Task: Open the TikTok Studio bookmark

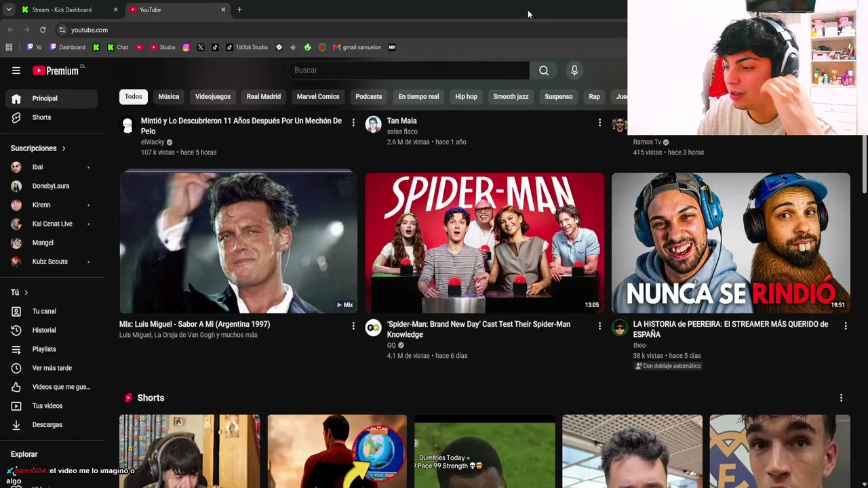Action: [x=247, y=47]
